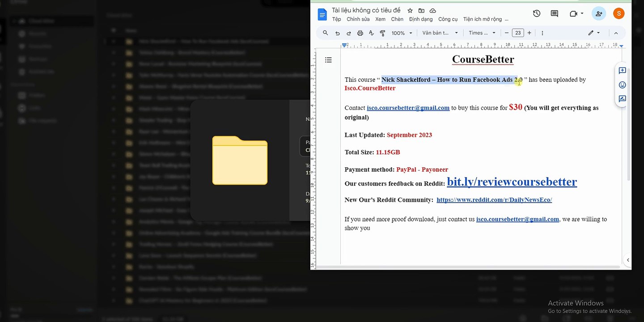
Task: Click the CourseBetter heading text
Action: point(483,59)
